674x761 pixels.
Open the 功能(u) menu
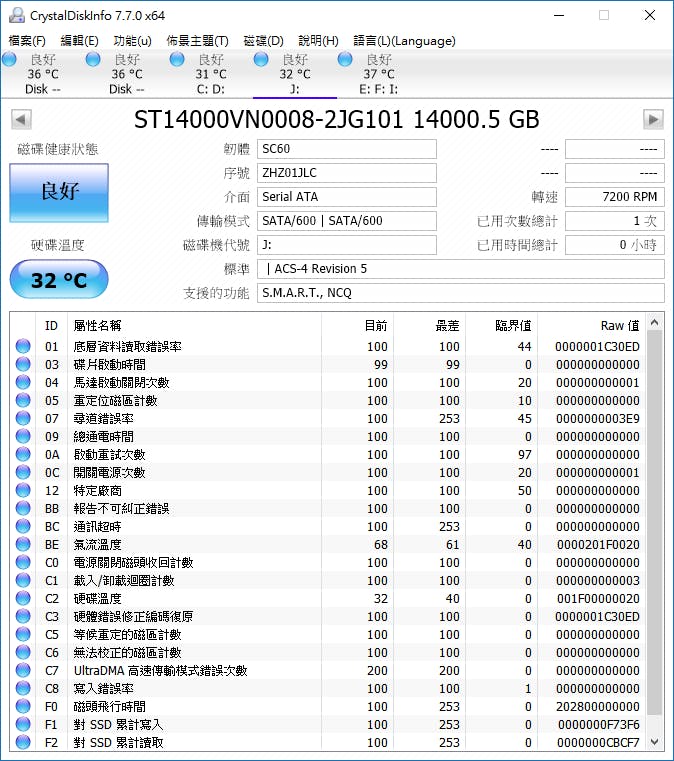(x=132, y=41)
